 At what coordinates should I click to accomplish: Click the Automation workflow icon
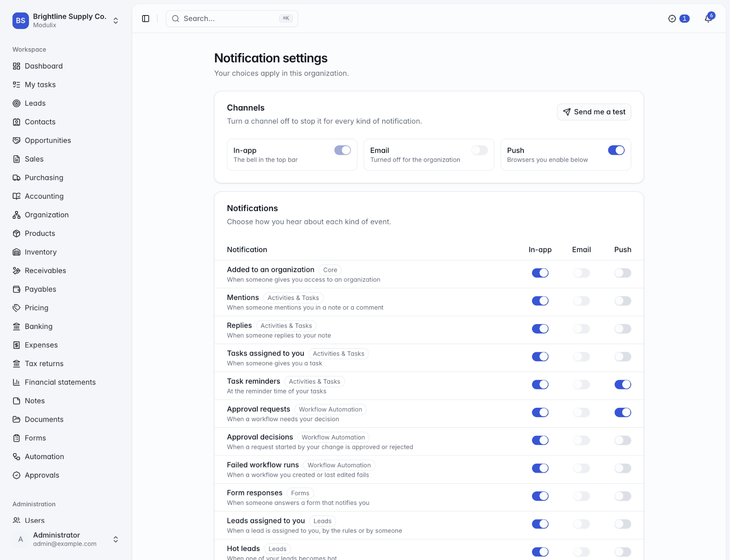[x=16, y=457]
